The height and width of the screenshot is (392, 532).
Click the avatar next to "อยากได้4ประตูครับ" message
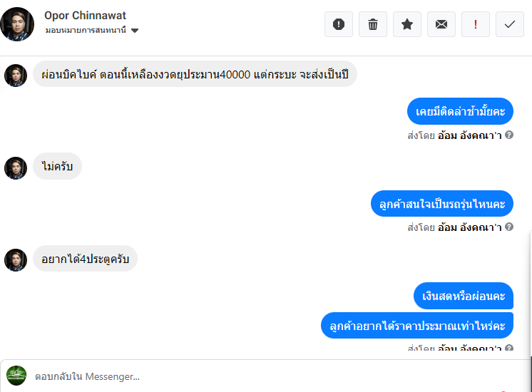click(16, 260)
